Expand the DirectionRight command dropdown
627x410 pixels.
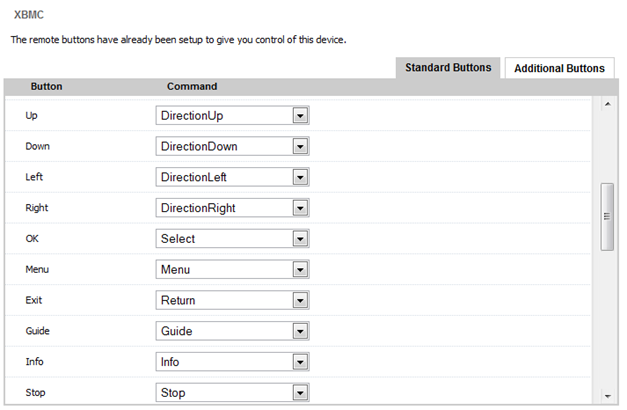pyautogui.click(x=299, y=208)
